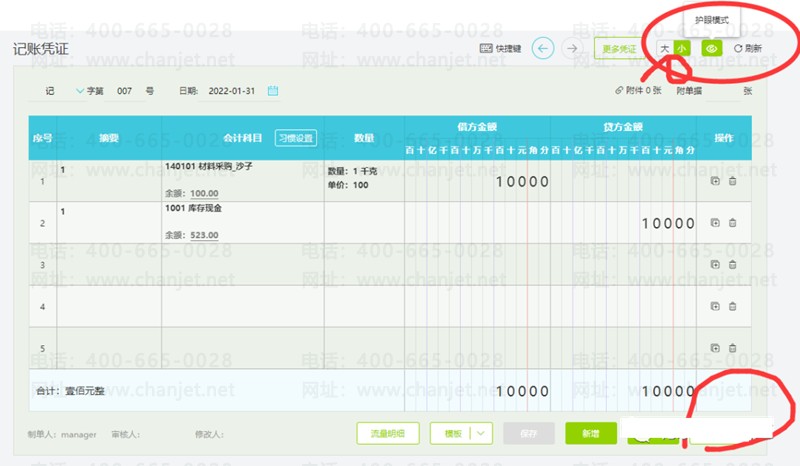Click the 借方金额 column header
This screenshot has width=800, height=466.
click(477, 127)
